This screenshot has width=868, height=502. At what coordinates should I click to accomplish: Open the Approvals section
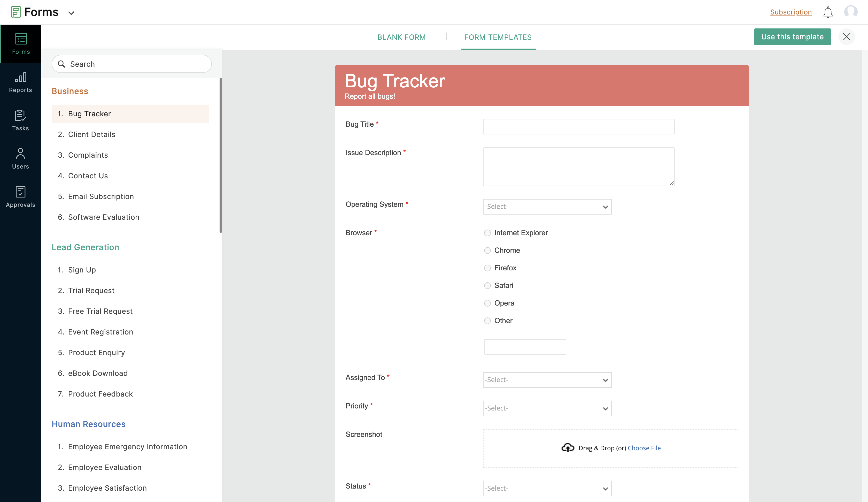(x=21, y=196)
